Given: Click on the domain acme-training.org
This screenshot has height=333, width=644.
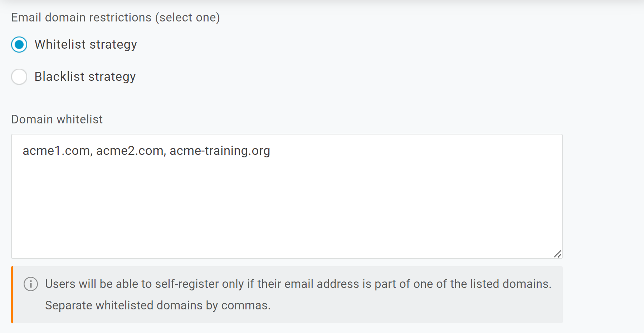Looking at the screenshot, I should pos(220,151).
